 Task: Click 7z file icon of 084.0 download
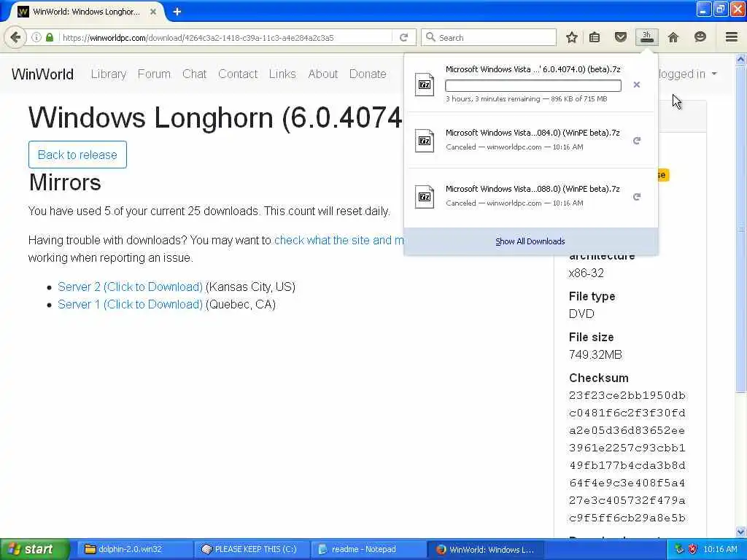tap(425, 141)
